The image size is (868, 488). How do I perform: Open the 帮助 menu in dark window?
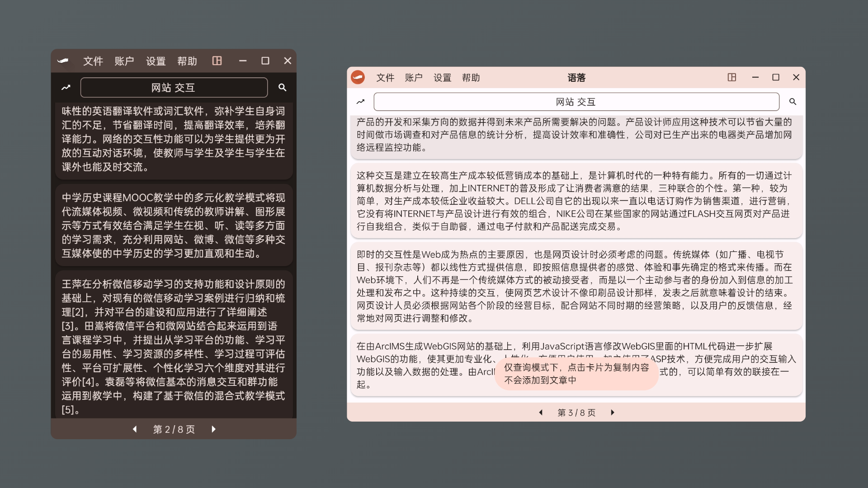187,61
